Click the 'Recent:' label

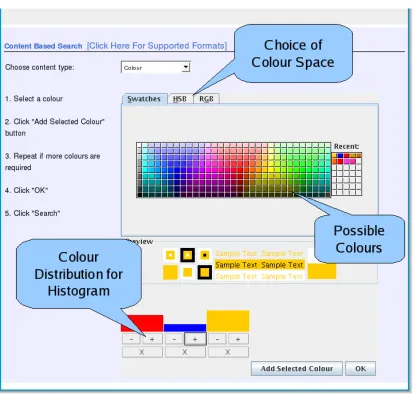(347, 146)
